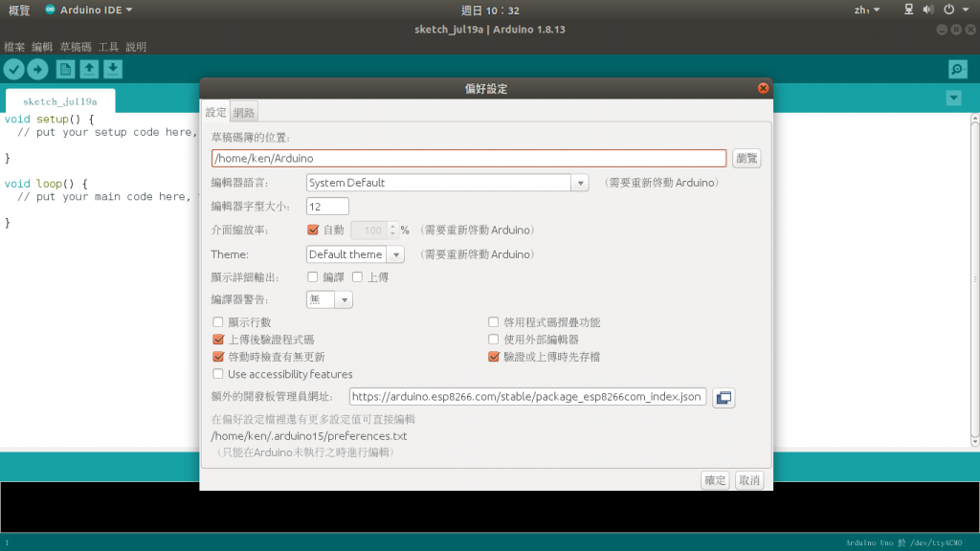
Task: Enable verbose output for 編譯
Action: pos(313,276)
